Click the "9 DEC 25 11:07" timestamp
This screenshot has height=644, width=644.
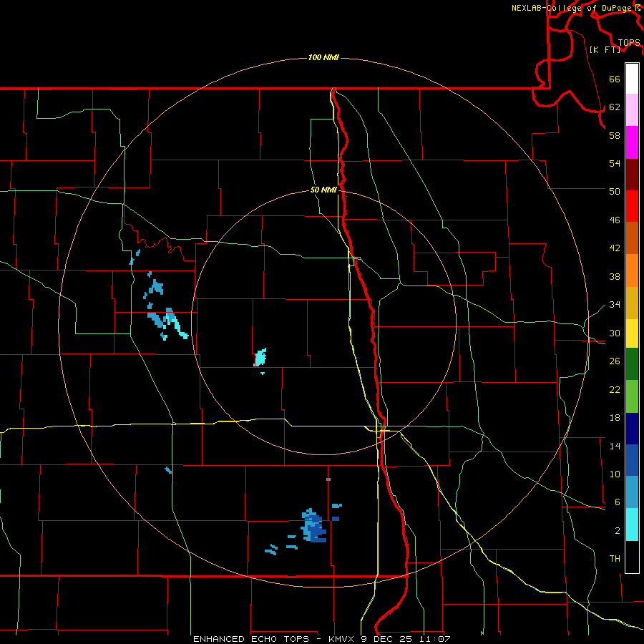coord(406,639)
